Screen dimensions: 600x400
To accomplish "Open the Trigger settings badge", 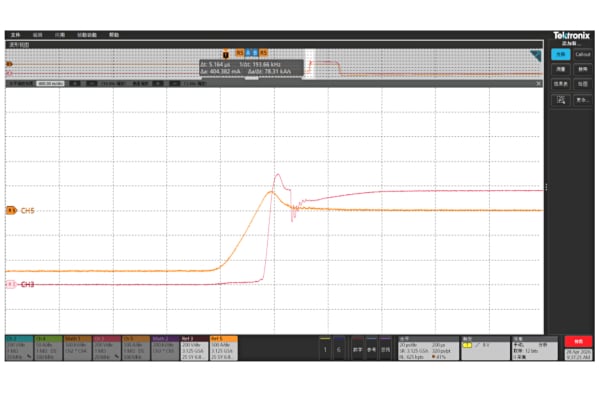I will point(486,348).
